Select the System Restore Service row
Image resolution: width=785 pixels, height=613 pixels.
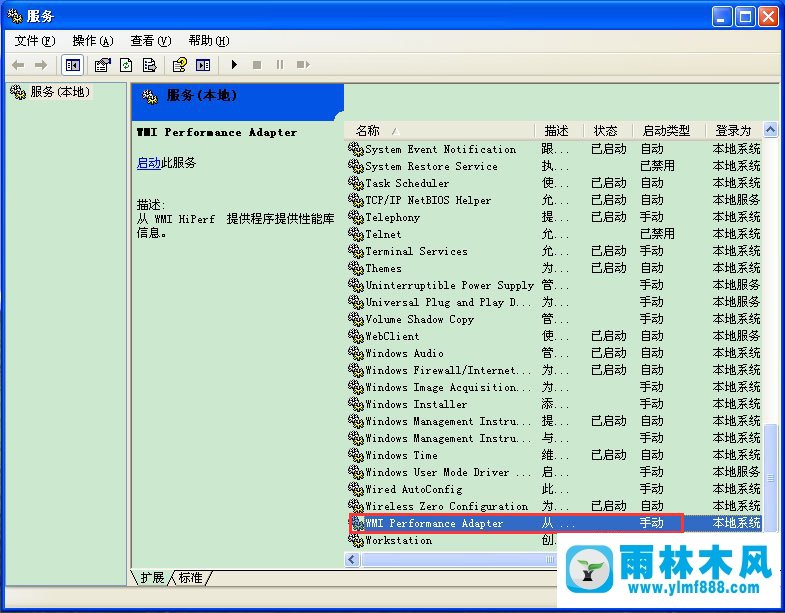554,166
